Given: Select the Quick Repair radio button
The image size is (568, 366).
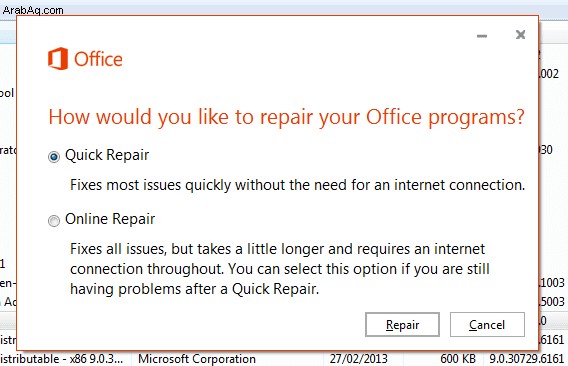Looking at the screenshot, I should click(x=54, y=157).
